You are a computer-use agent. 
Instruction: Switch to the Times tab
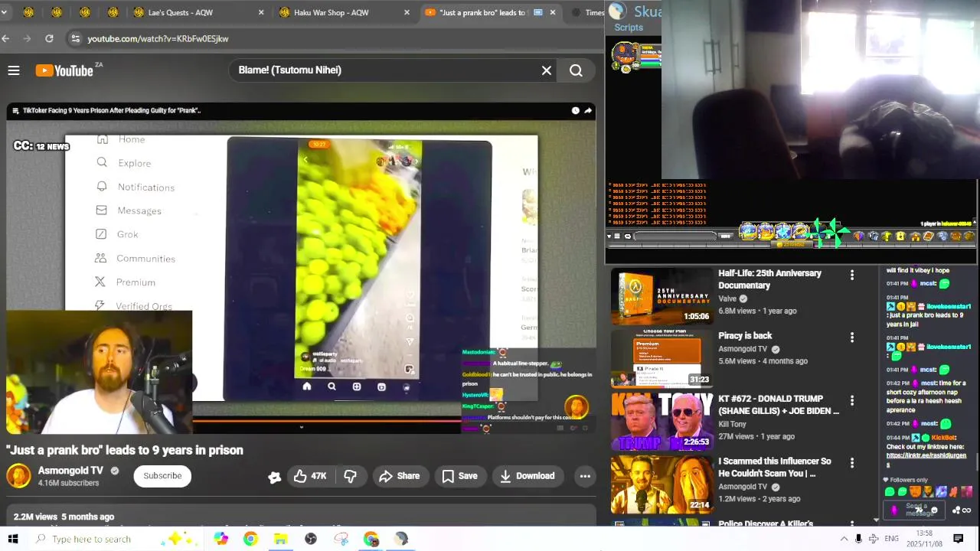pos(587,12)
